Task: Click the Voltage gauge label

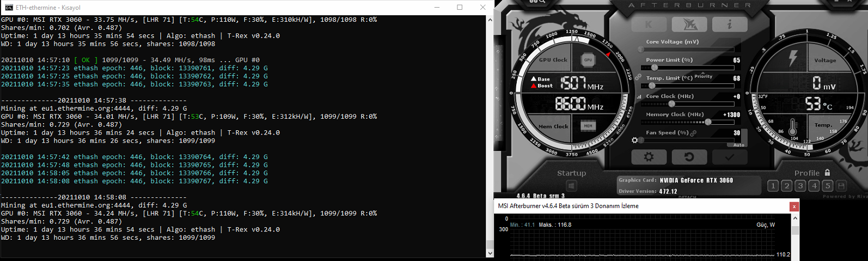Action: 825,60
